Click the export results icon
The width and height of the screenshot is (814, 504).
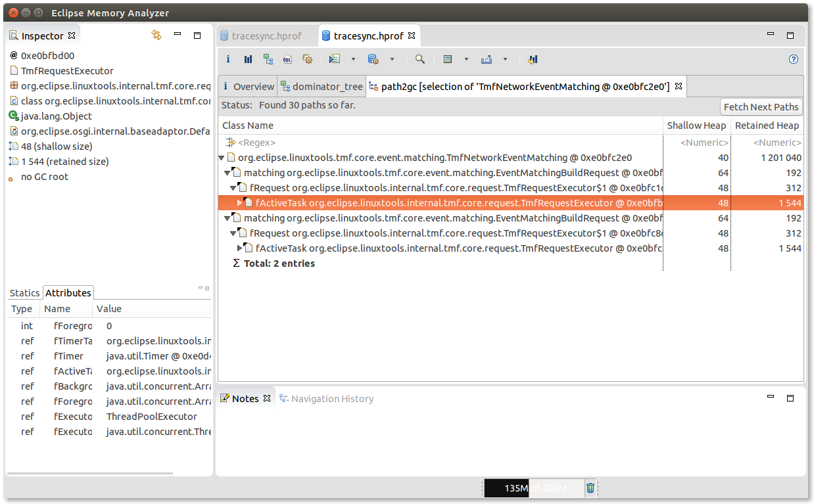[487, 59]
